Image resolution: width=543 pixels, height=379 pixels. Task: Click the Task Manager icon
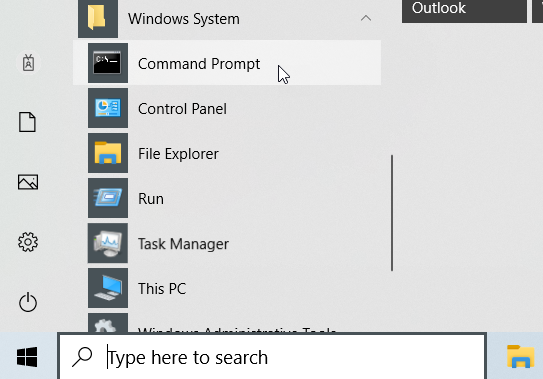(x=108, y=243)
